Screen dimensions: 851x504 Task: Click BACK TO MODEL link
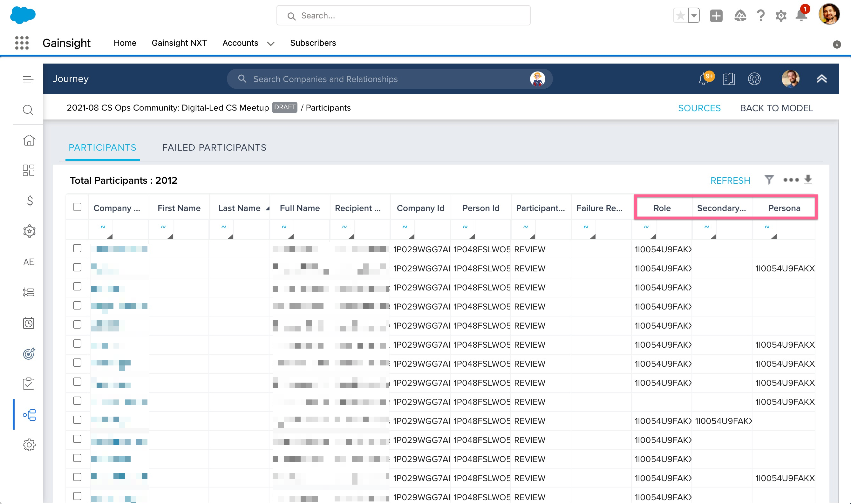point(776,108)
